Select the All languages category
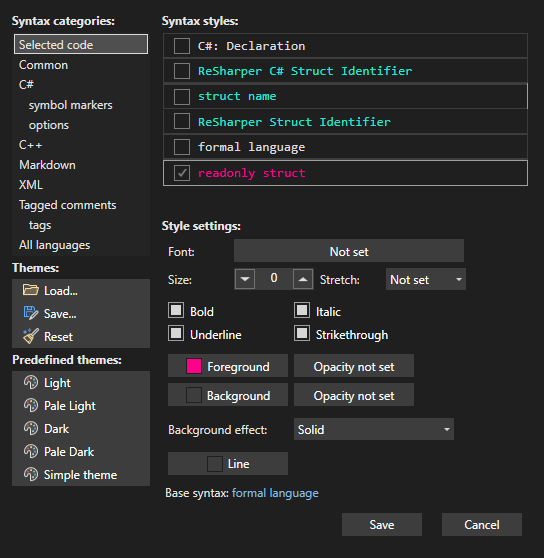This screenshot has width=544, height=558. pos(81,245)
